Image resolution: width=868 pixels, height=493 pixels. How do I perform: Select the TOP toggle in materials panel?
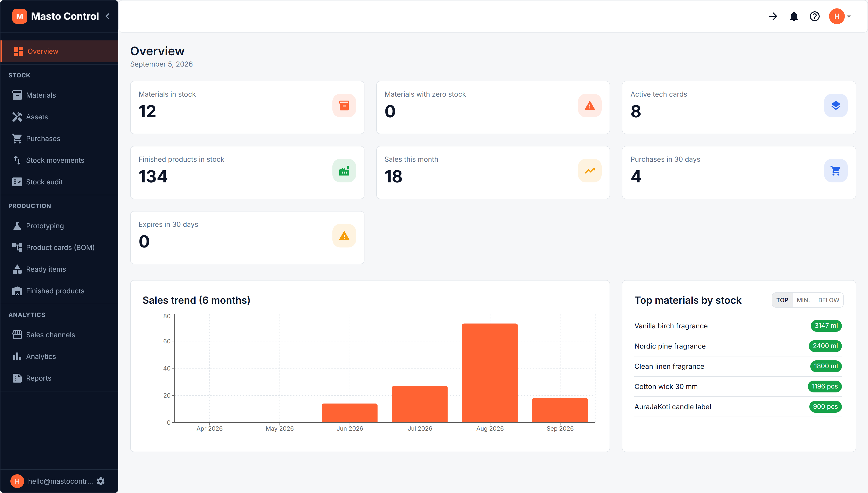point(782,300)
